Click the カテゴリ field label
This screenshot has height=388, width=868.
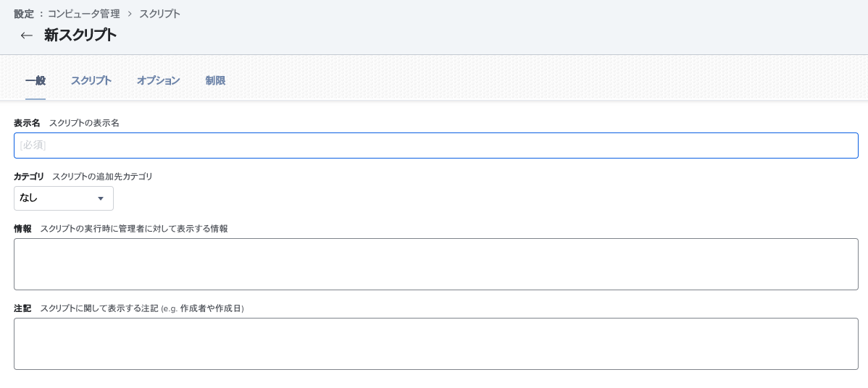tap(29, 177)
